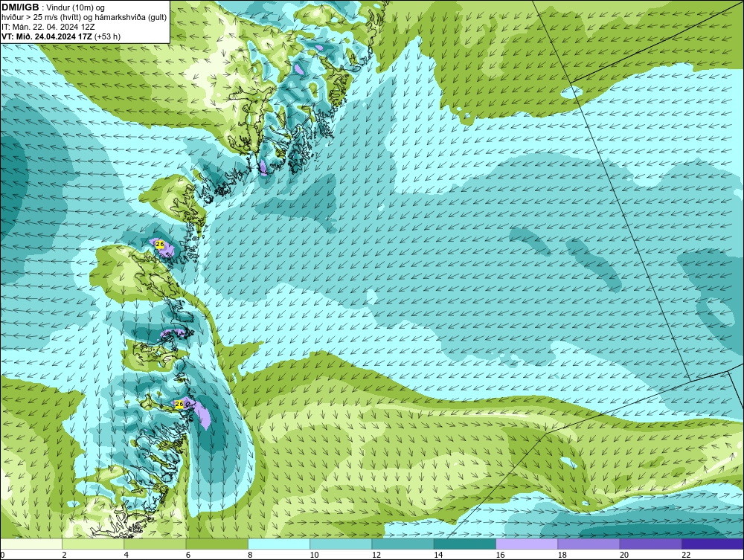Click the legend scale number 2

(x=64, y=555)
